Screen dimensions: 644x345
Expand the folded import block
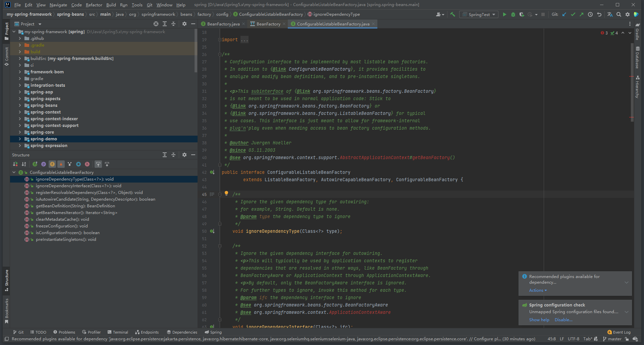click(244, 40)
